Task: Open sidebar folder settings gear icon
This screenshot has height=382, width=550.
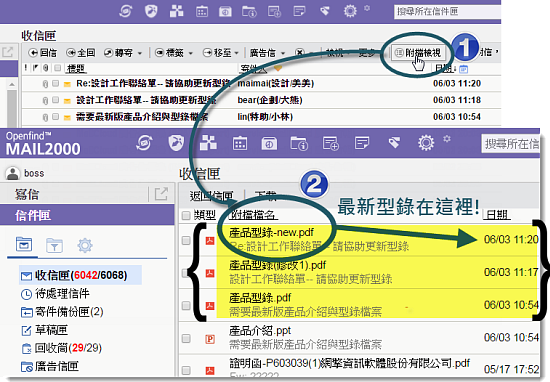Action: coord(85,245)
